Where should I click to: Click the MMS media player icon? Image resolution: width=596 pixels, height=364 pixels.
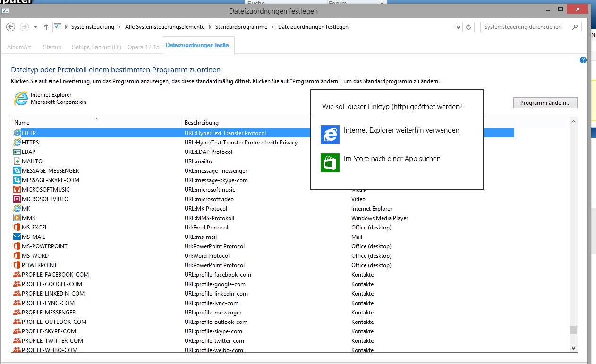(x=17, y=218)
